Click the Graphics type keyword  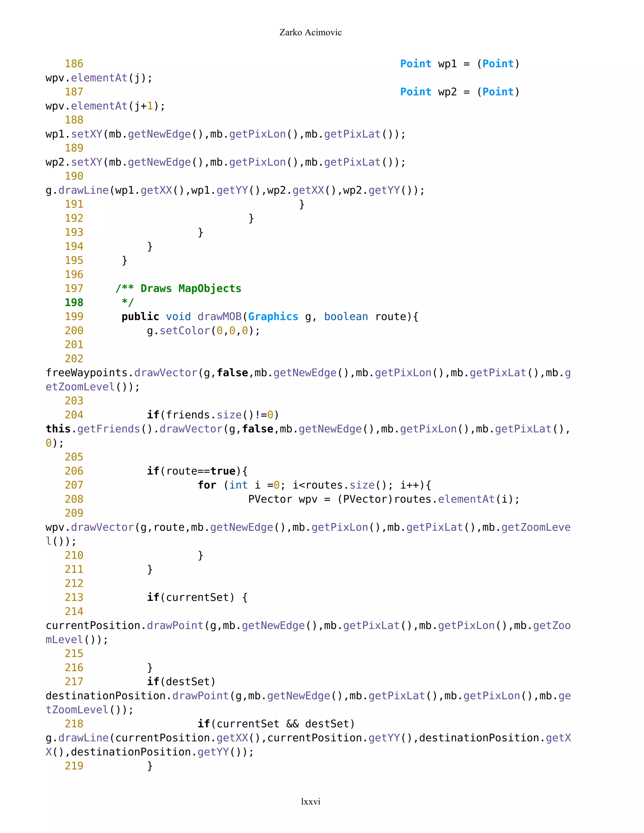click(x=273, y=317)
